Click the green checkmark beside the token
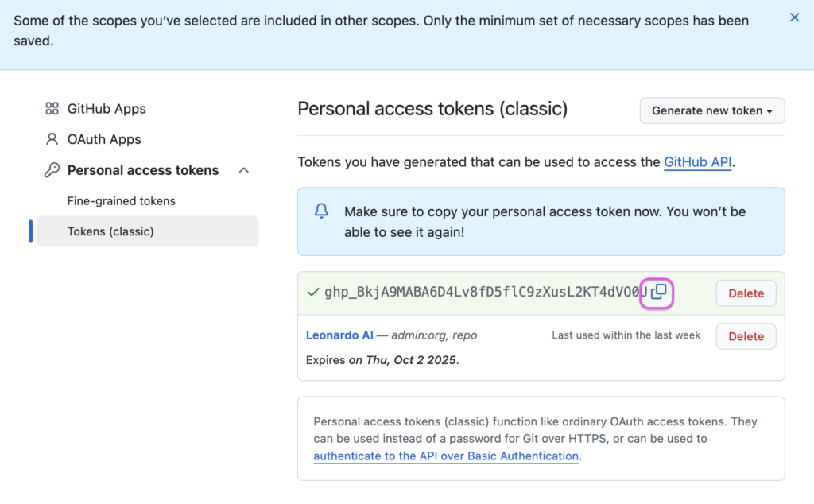The width and height of the screenshot is (814, 504). click(313, 293)
